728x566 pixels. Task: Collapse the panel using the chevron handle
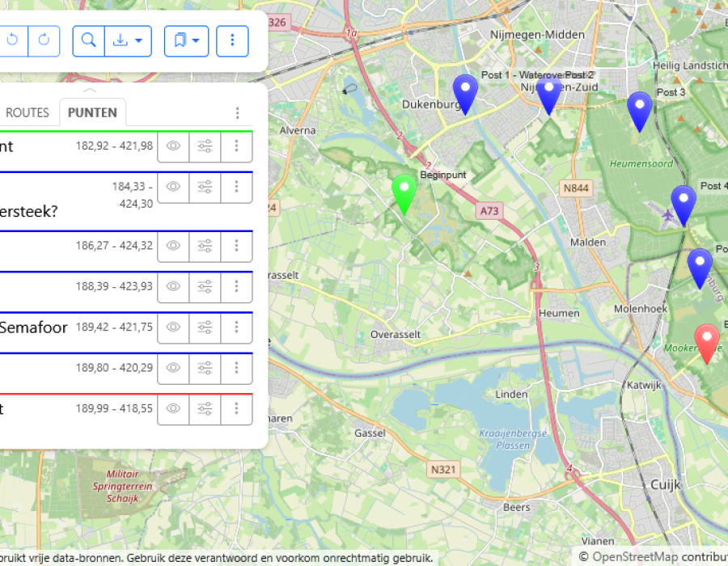(x=90, y=90)
